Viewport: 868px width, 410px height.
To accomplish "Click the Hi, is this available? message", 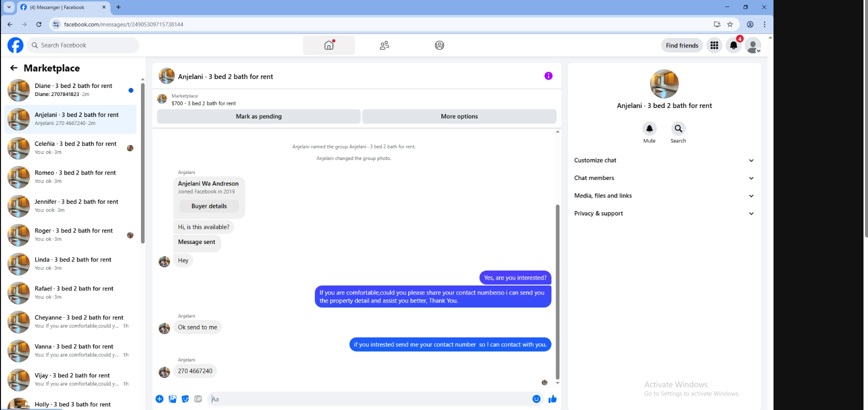I will pyautogui.click(x=203, y=227).
